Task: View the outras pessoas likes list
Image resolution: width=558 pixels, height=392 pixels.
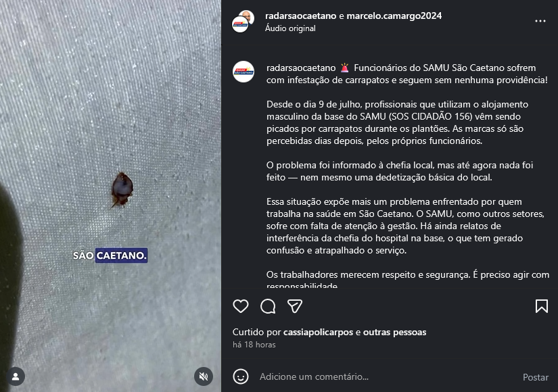Action: coord(394,332)
